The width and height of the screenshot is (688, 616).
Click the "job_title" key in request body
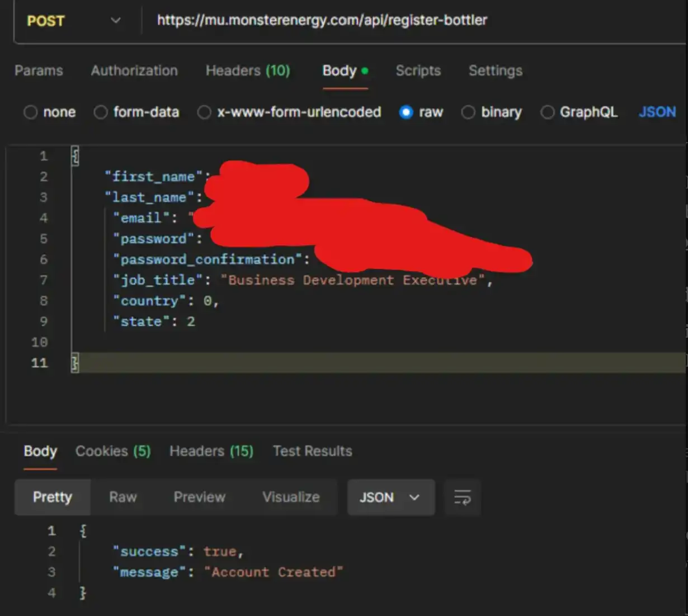[158, 280]
